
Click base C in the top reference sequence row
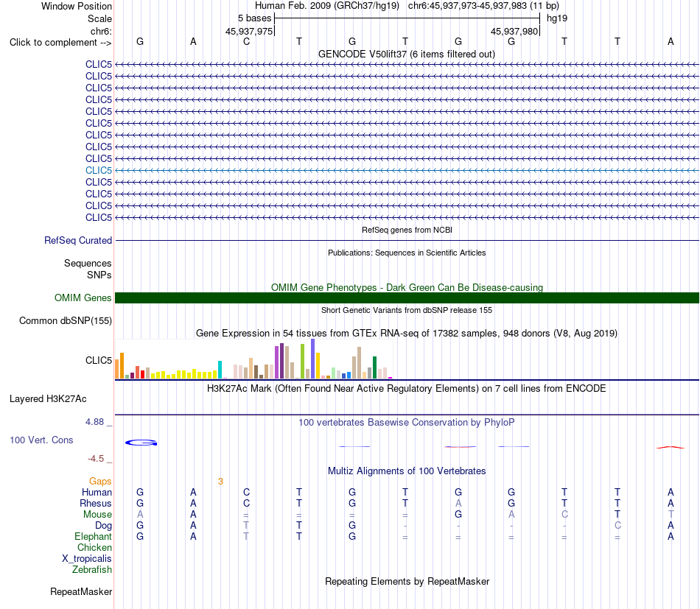click(x=246, y=41)
